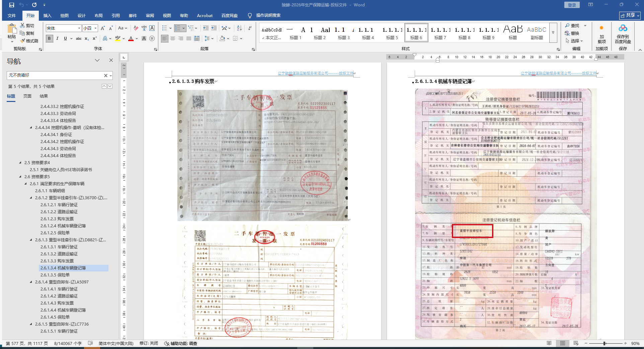Click the Clear Formatting eraser icon

(136, 28)
